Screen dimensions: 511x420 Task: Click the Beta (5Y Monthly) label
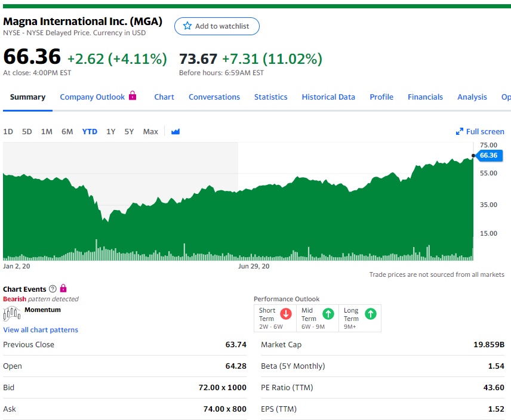point(293,366)
